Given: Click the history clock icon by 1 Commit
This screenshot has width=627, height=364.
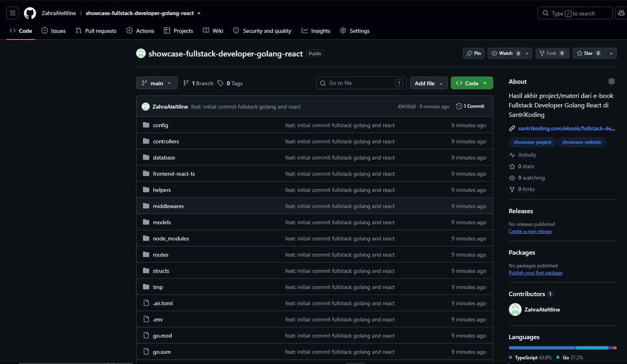Looking at the screenshot, I should [x=459, y=106].
